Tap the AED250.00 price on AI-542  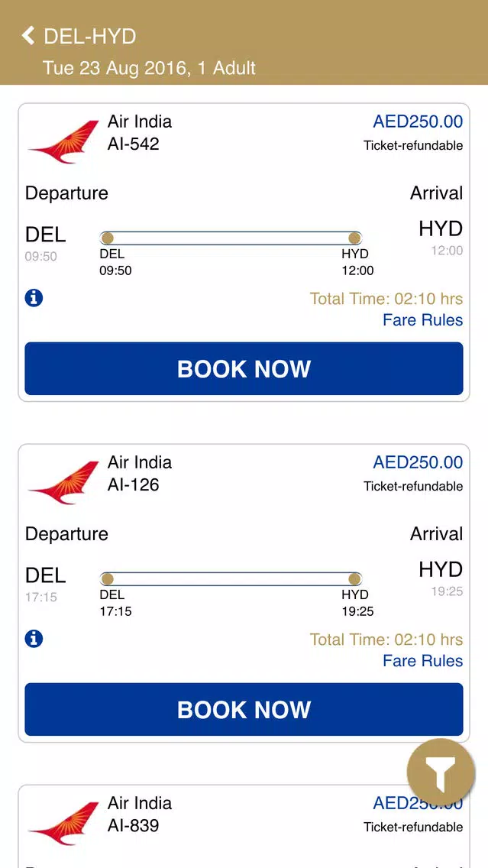click(x=418, y=121)
